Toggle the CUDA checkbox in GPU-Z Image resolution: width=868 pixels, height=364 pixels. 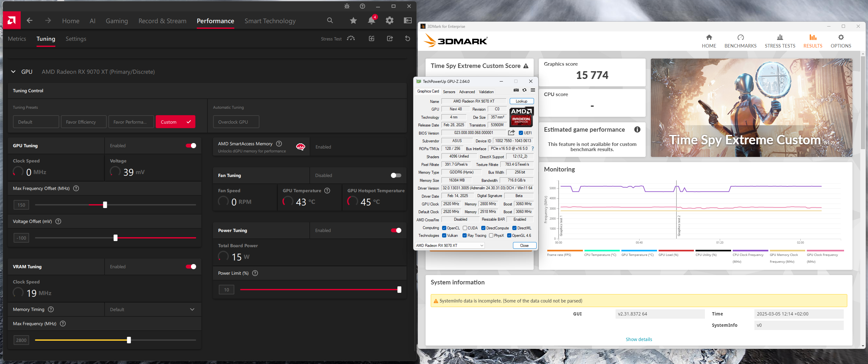coord(465,228)
